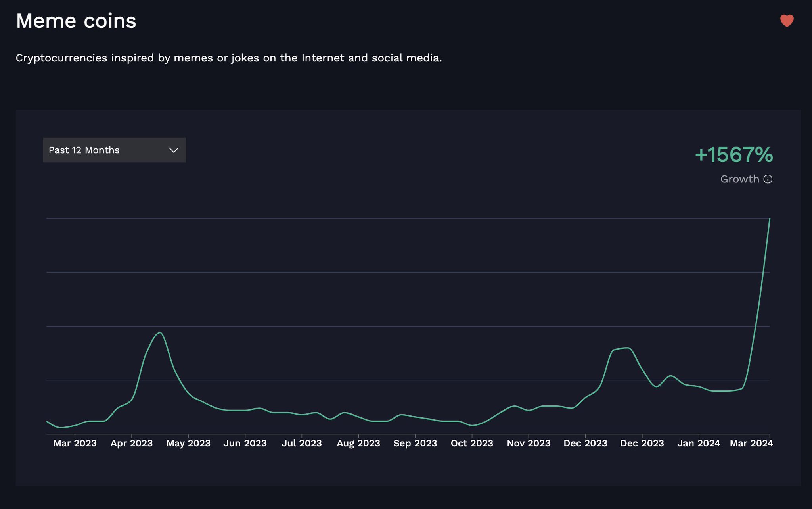Screen dimensions: 812x509
Task: Click the Sep 2023 axis label
Action: pos(415,443)
